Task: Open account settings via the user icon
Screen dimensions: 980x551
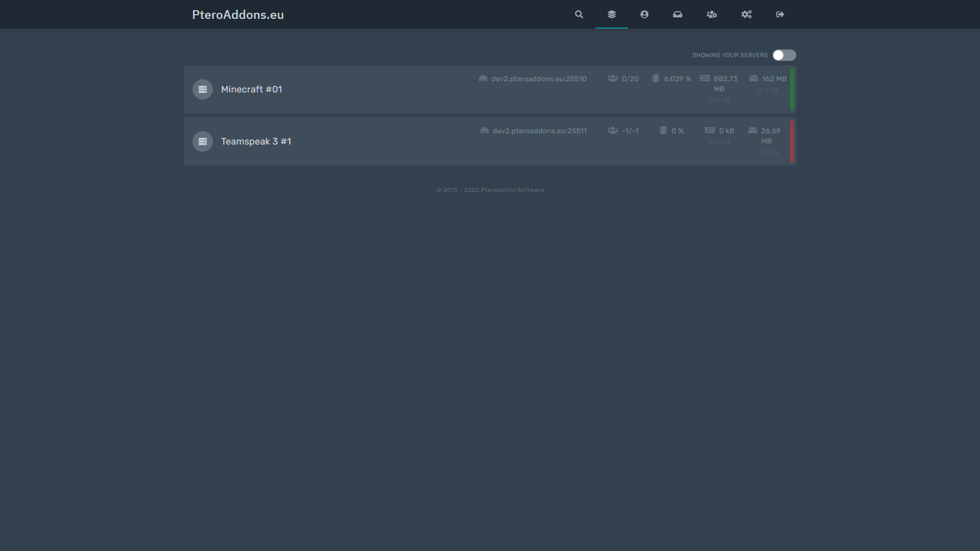Action: pyautogui.click(x=644, y=14)
